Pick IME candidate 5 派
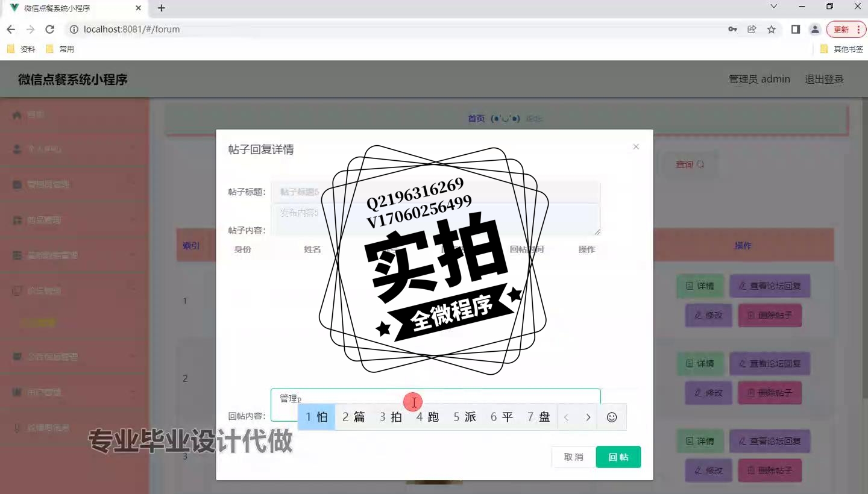Screen dimensions: 868x494 point(465,417)
